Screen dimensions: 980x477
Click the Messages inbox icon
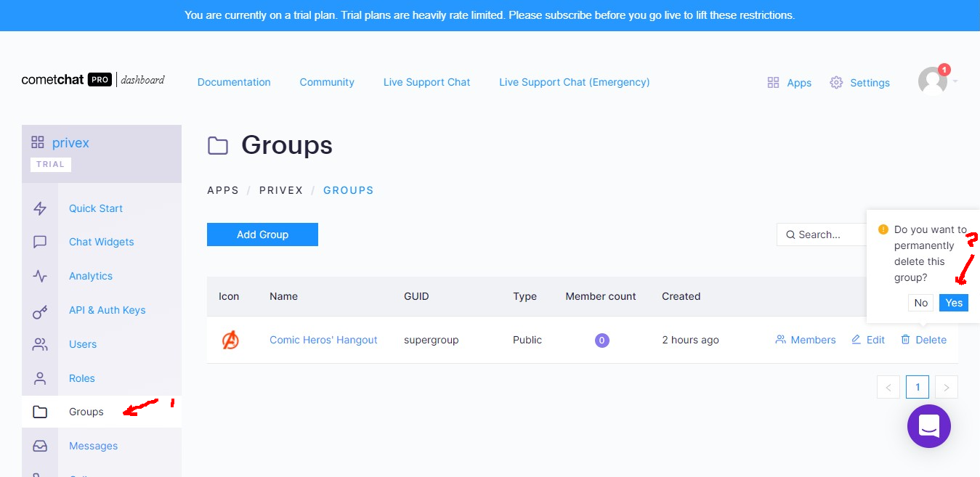tap(40, 446)
